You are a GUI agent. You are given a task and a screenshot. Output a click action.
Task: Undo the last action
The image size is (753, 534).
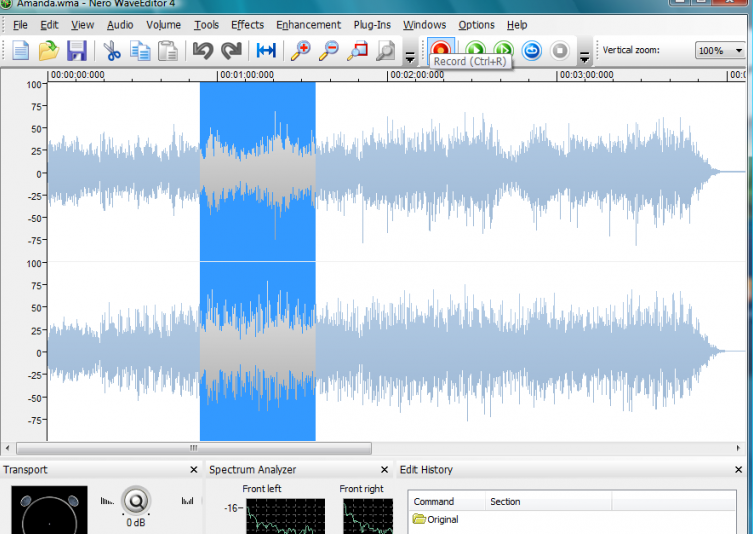click(203, 50)
